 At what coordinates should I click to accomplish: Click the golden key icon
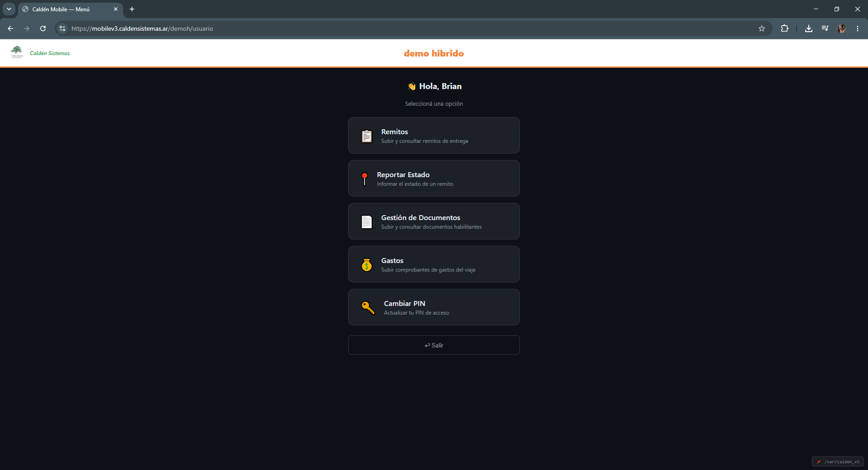[368, 308]
